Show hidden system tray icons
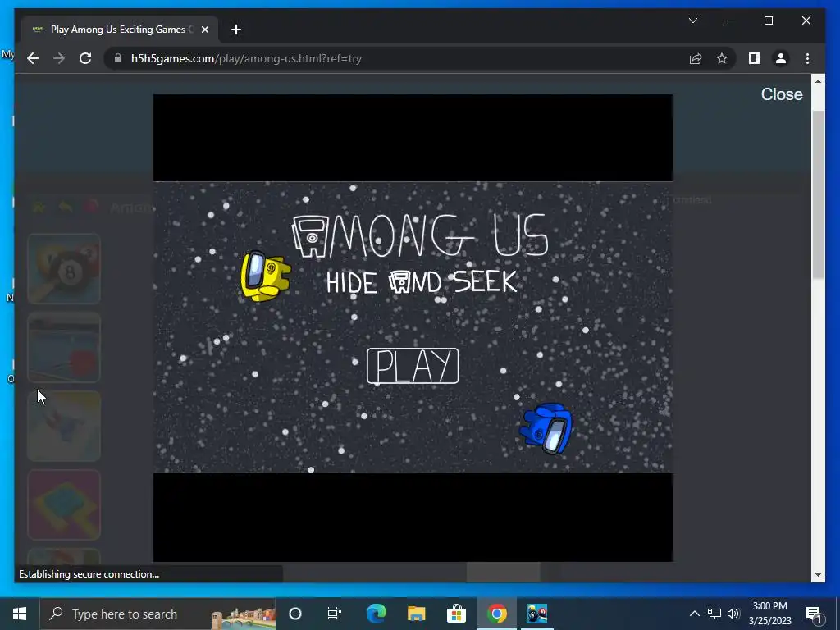 click(x=694, y=614)
